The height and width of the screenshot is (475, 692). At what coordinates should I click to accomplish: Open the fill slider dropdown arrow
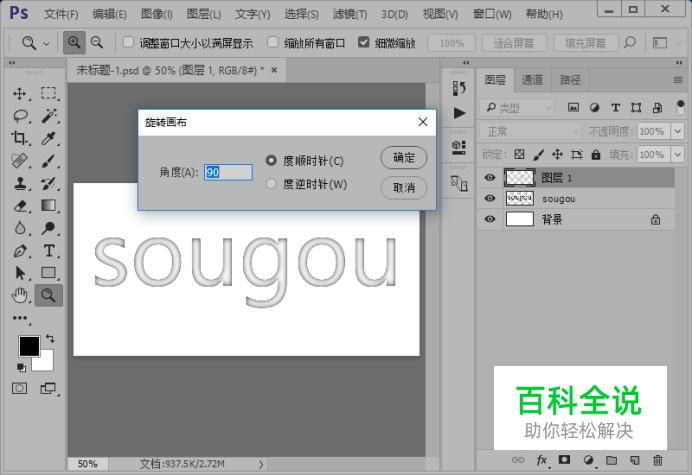677,155
